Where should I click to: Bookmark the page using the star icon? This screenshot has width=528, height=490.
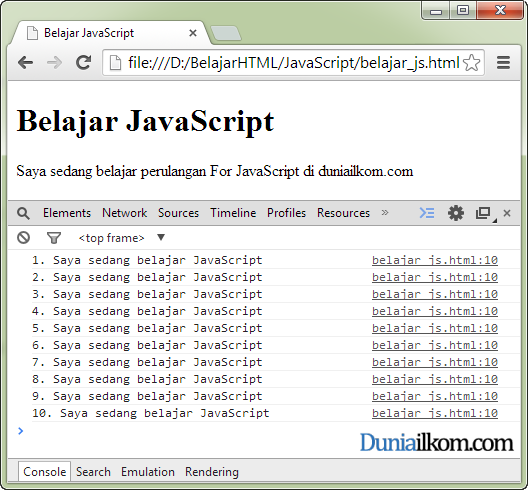tap(471, 63)
